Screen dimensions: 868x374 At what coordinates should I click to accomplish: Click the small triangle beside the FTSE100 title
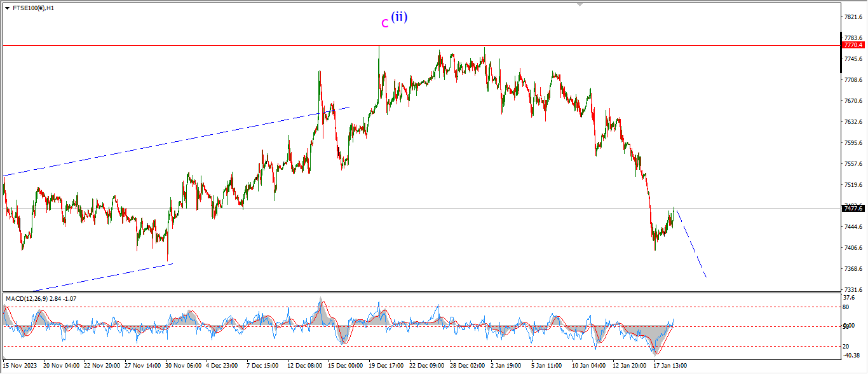8,8
